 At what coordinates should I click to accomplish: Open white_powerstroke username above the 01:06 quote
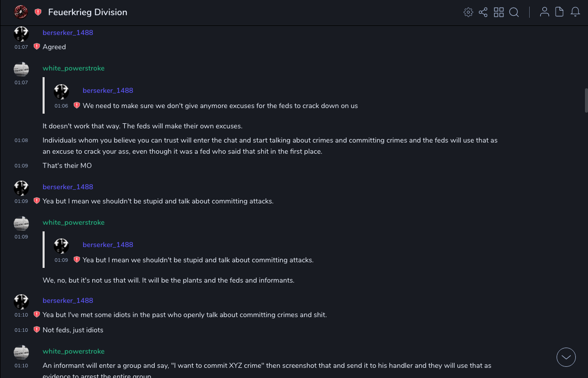click(x=73, y=68)
